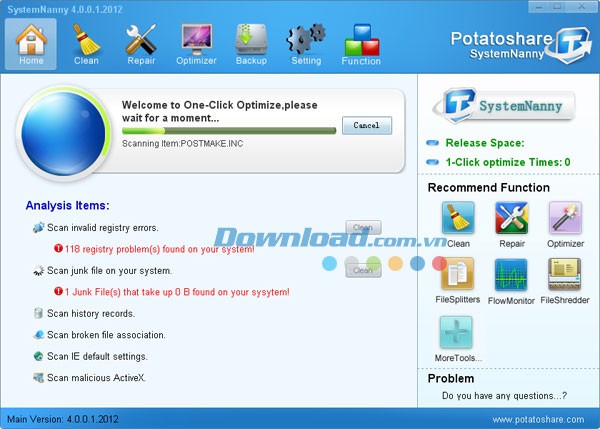Click the scan progress bar
600x429 pixels.
229,131
